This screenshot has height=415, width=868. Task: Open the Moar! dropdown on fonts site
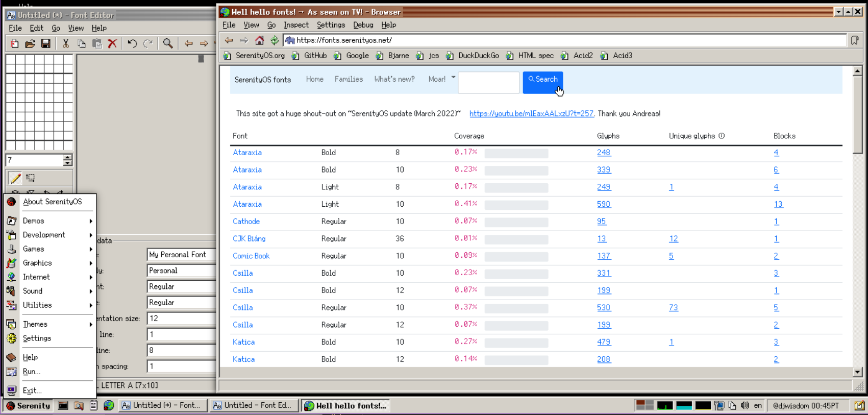tap(441, 79)
